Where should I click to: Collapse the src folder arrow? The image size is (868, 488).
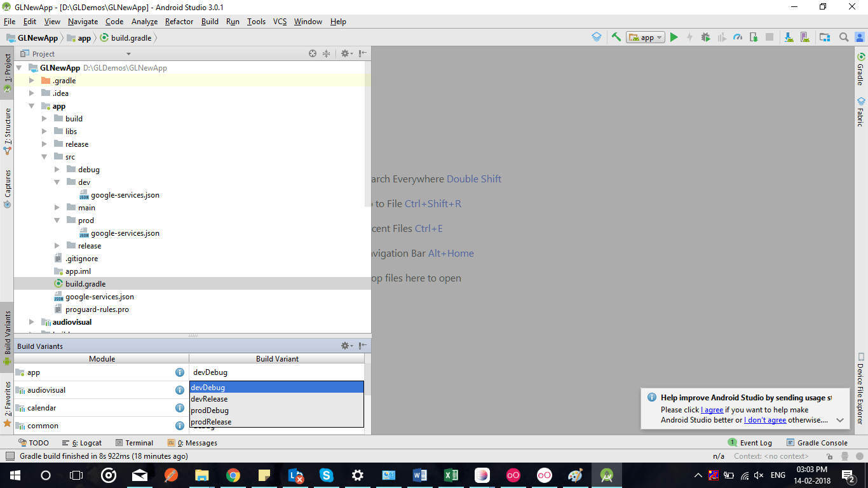point(44,157)
